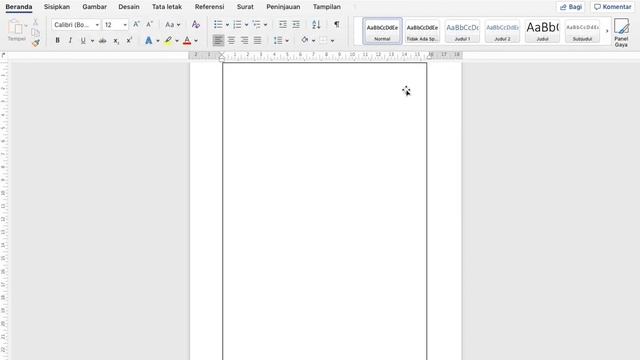Open the Tata letak tab
Image resolution: width=640 pixels, height=360 pixels.
click(x=167, y=7)
